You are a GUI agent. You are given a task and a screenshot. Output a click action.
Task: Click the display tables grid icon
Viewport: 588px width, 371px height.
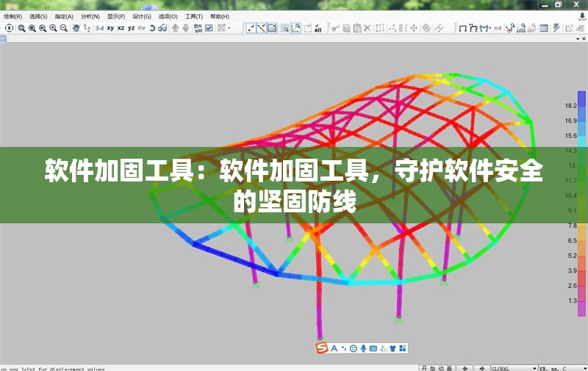tap(543, 28)
